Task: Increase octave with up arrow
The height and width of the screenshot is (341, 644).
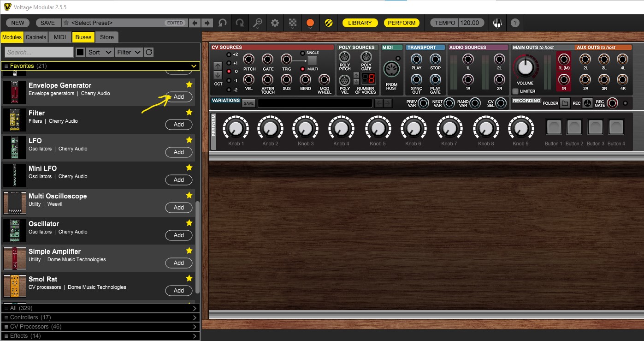Action: click(218, 66)
